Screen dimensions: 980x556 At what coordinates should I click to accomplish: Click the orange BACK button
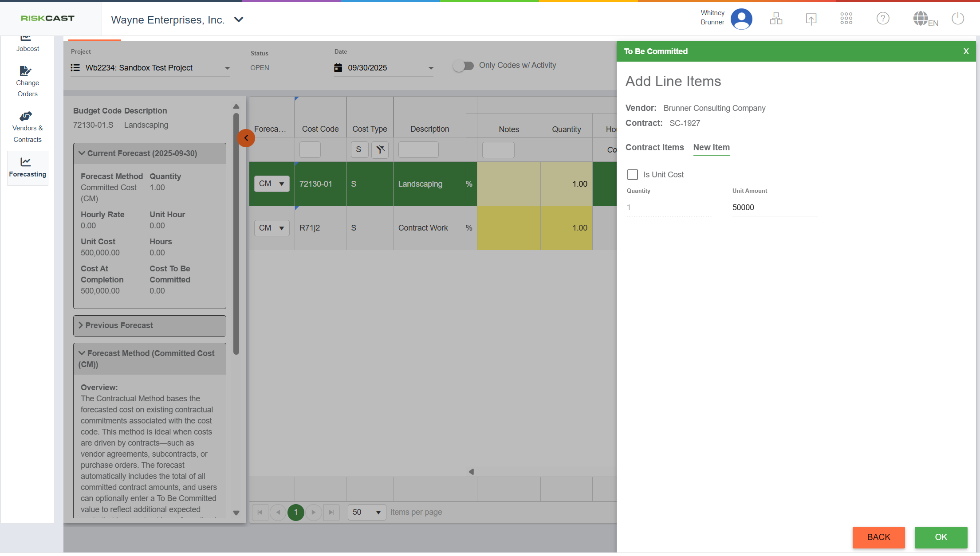pyautogui.click(x=878, y=537)
